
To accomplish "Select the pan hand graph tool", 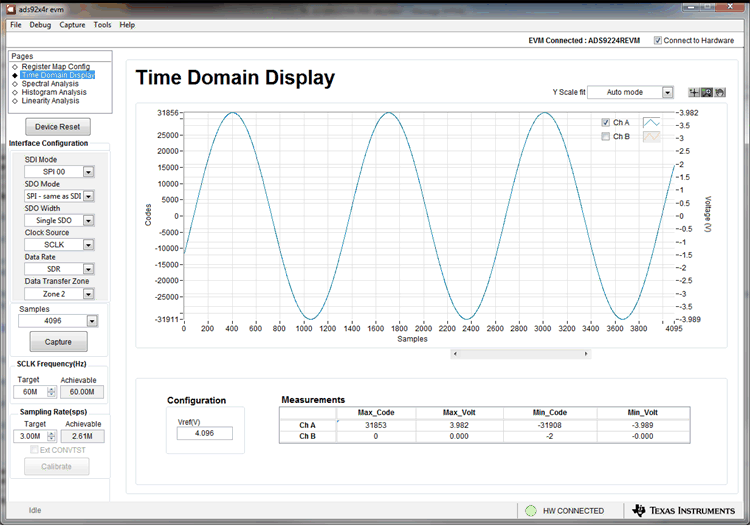I will (x=719, y=92).
